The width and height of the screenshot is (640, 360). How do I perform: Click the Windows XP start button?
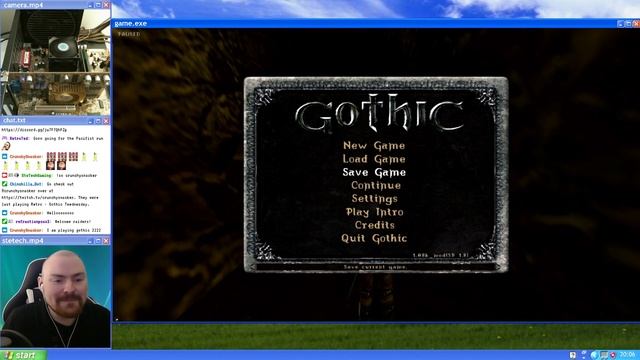tap(23, 355)
